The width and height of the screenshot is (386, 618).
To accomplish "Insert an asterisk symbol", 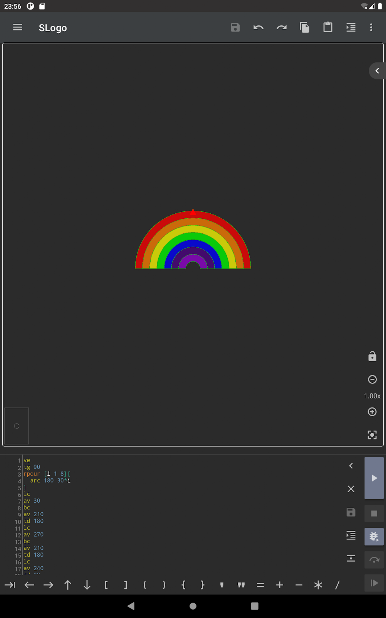I will [318, 585].
